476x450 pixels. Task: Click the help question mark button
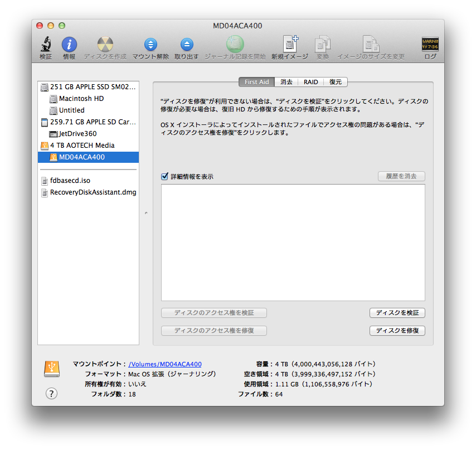[x=52, y=394]
